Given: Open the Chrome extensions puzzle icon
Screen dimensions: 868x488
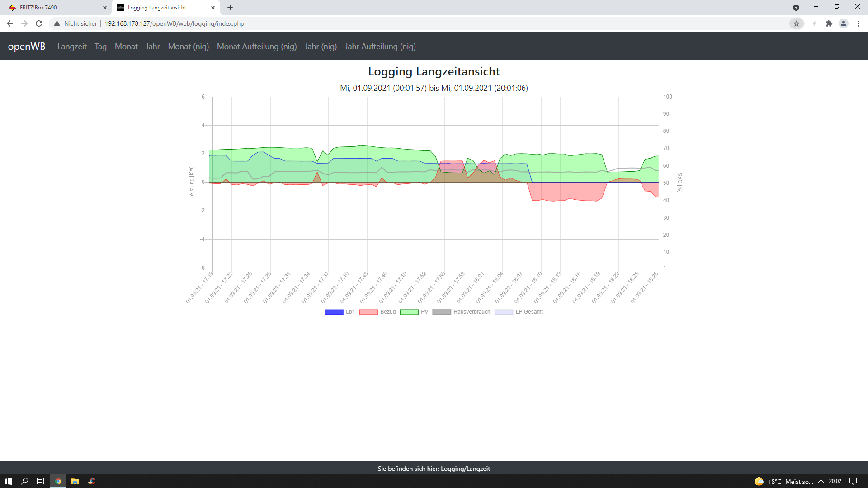Looking at the screenshot, I should click(x=829, y=23).
